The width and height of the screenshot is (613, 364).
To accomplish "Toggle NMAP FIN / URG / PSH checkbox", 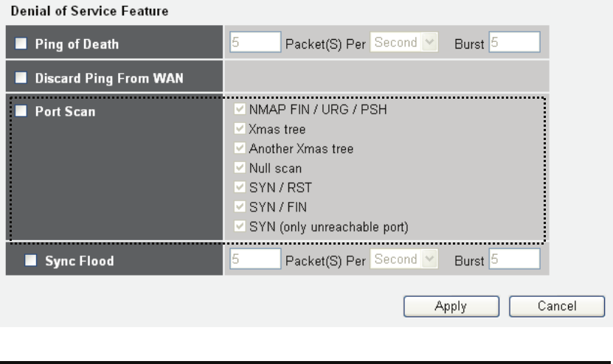I will click(x=237, y=111).
